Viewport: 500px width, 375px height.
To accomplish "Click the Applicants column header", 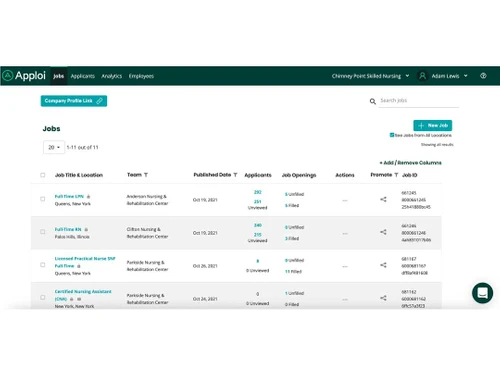I will point(258,175).
